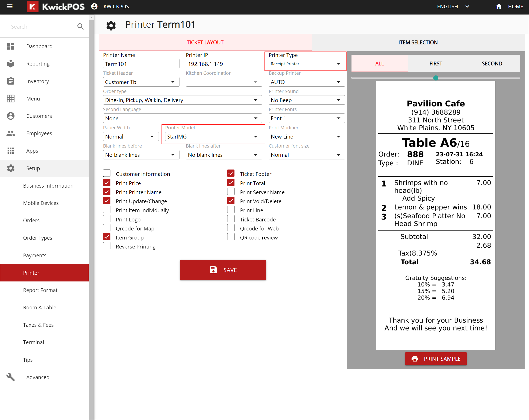The width and height of the screenshot is (529, 420).
Task: Click the sidebar Search field
Action: [x=42, y=26]
